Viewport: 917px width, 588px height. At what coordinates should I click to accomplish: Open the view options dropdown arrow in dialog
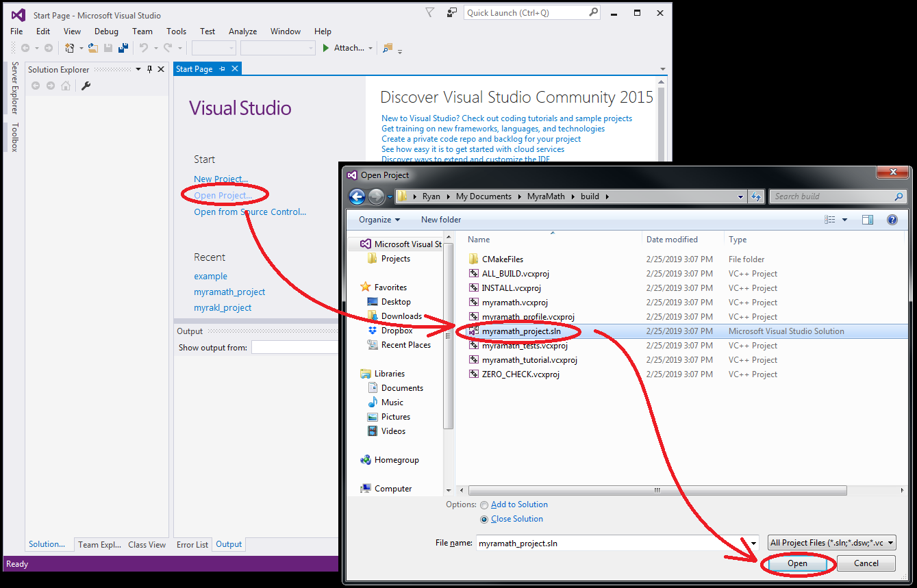[x=845, y=220]
